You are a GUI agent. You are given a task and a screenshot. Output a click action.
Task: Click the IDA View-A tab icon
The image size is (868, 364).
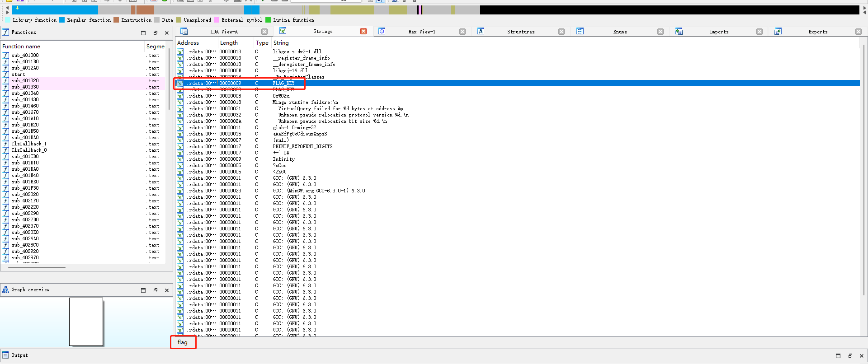point(184,31)
